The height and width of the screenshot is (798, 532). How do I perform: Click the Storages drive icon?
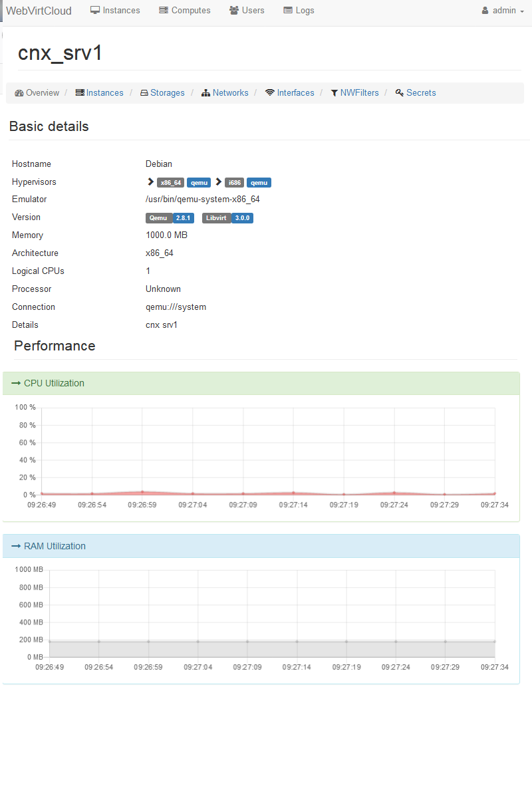144,93
